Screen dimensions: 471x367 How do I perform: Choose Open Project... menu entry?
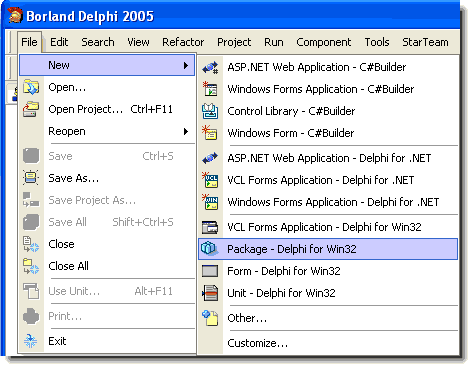pyautogui.click(x=107, y=109)
